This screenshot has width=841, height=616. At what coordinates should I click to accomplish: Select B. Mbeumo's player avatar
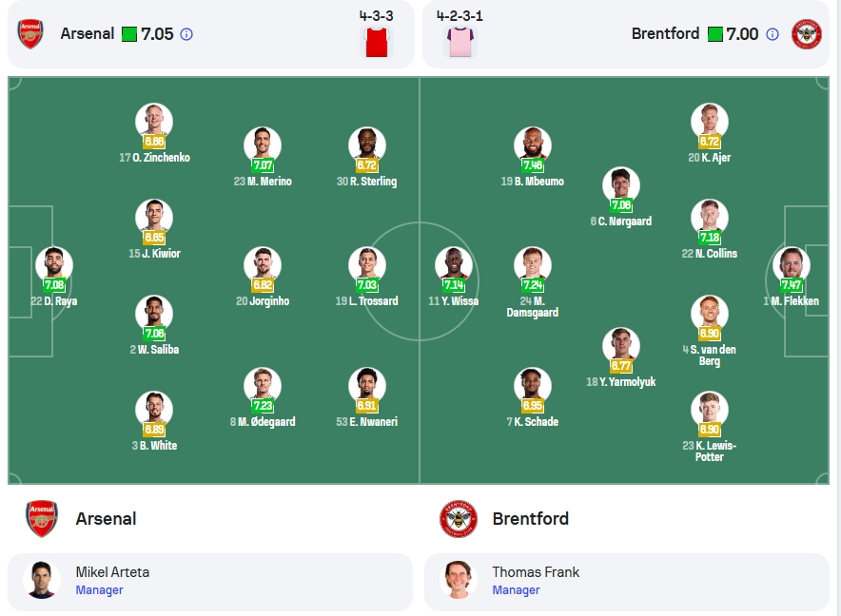pos(532,145)
